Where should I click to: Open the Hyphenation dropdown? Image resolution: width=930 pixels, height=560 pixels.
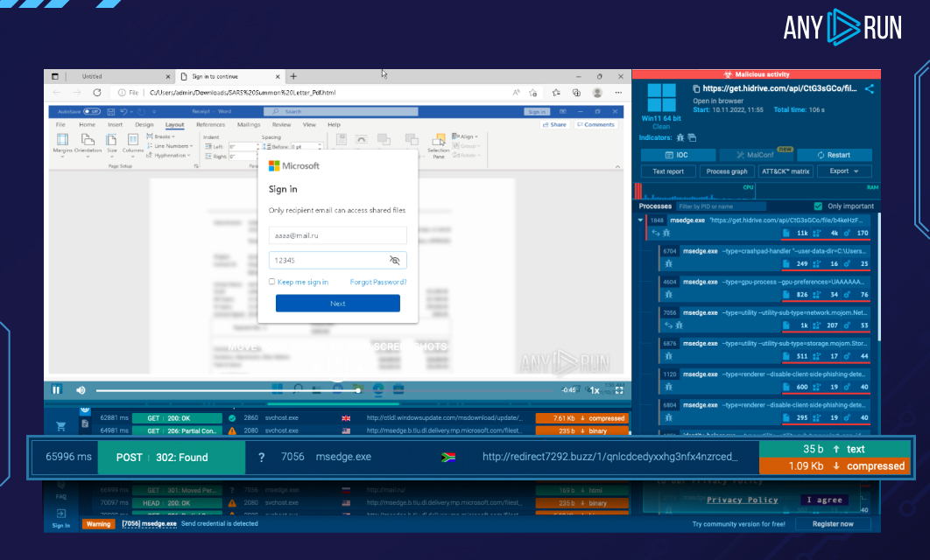[168, 155]
